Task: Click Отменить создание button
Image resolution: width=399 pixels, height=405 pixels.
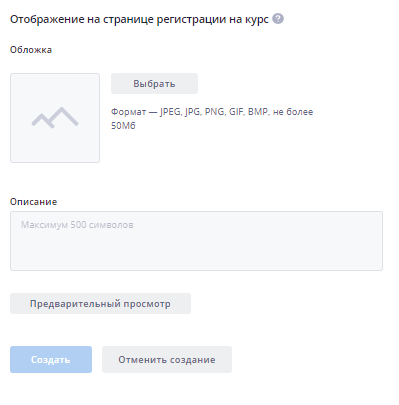Action: point(167,359)
